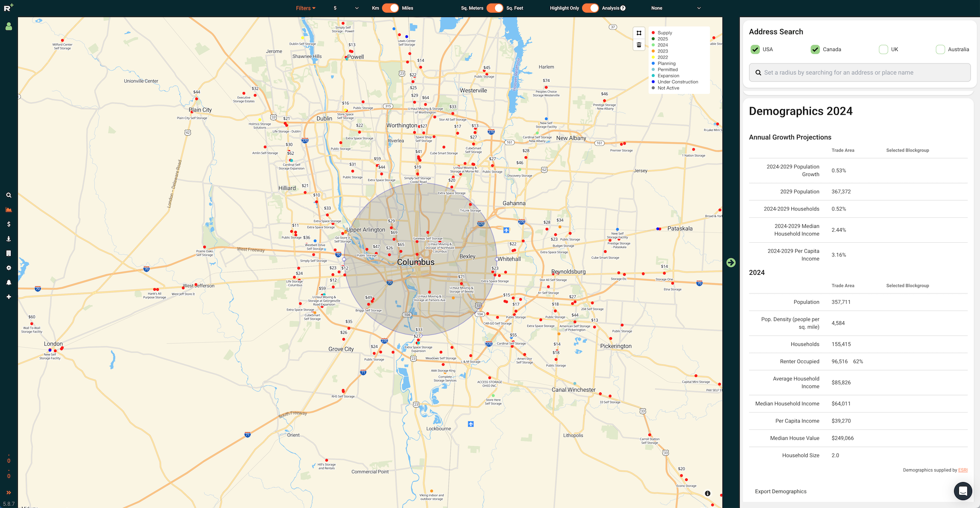Image resolution: width=980 pixels, height=508 pixels.
Task: Select the orange area chart sidebar icon
Action: [8, 210]
